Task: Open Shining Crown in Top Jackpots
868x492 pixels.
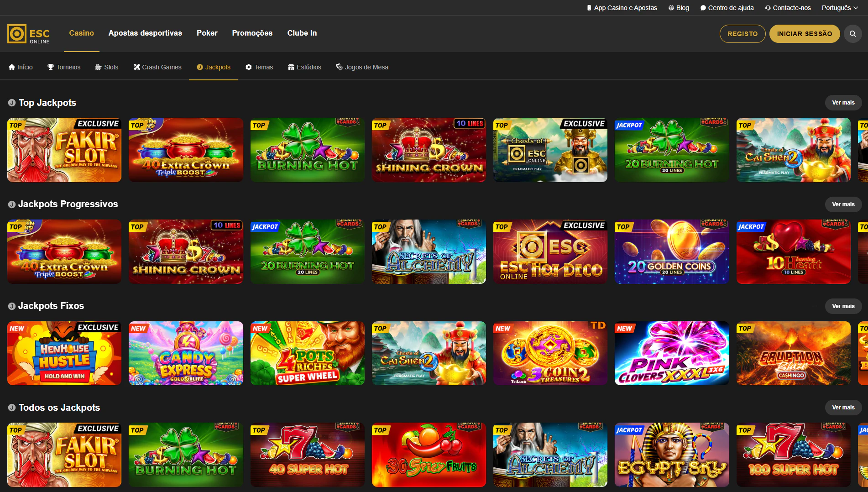Action: point(429,150)
